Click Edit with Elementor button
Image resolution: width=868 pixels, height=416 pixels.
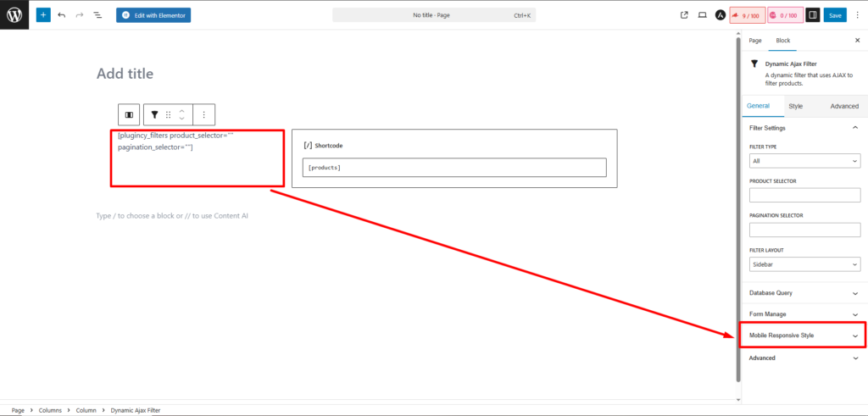[x=153, y=15]
